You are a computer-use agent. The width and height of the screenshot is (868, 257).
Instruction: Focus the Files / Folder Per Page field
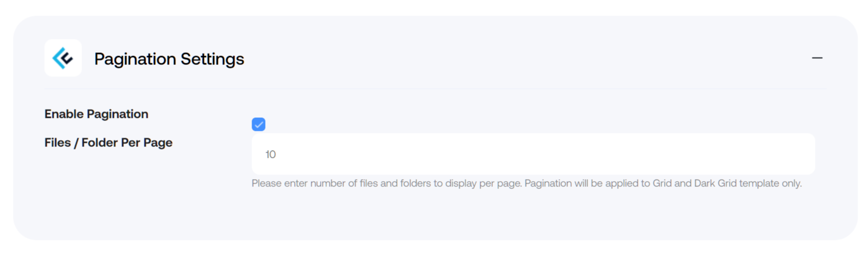[533, 154]
